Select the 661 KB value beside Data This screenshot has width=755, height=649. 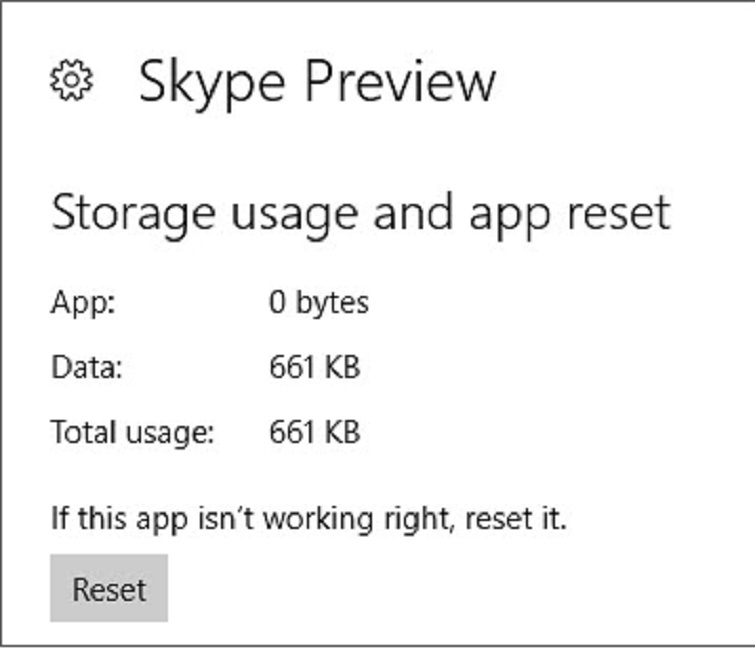314,368
